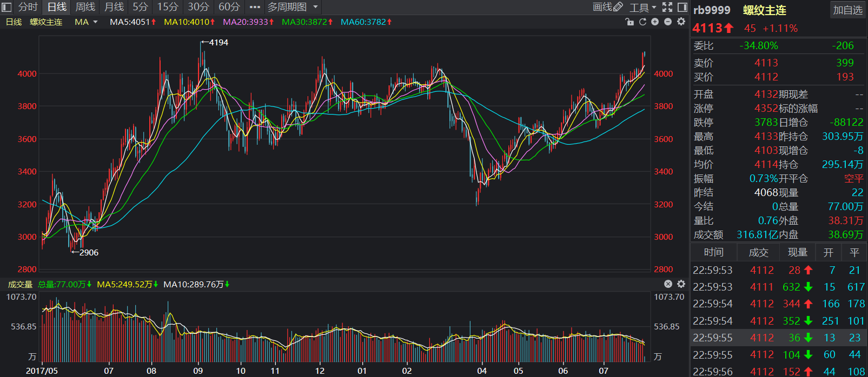Click the refresh chart icon

pyautogui.click(x=642, y=22)
